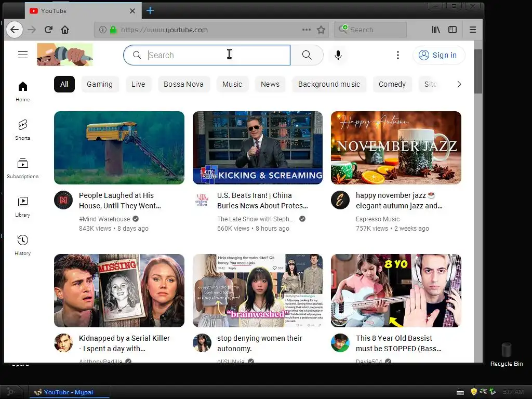This screenshot has height=399, width=532.
Task: Visit #Mind Warehouse channel name
Action: [x=104, y=219]
